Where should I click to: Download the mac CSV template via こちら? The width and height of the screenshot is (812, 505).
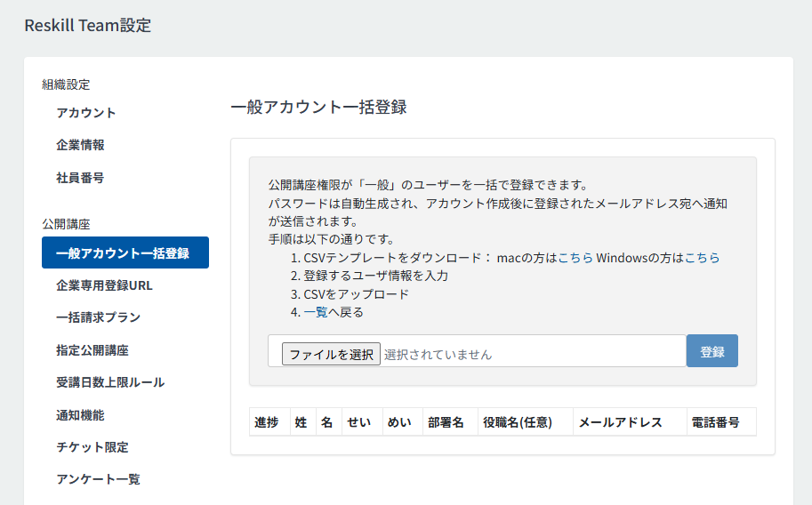575,258
